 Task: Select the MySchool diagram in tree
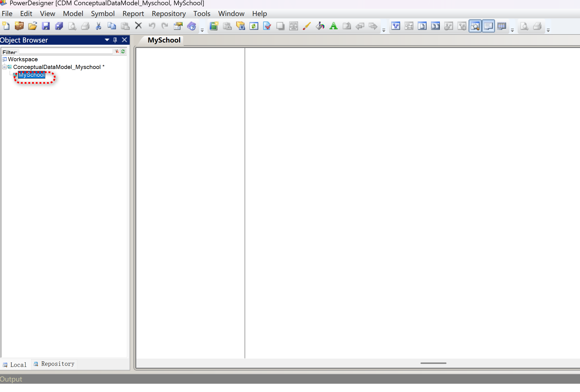[31, 75]
